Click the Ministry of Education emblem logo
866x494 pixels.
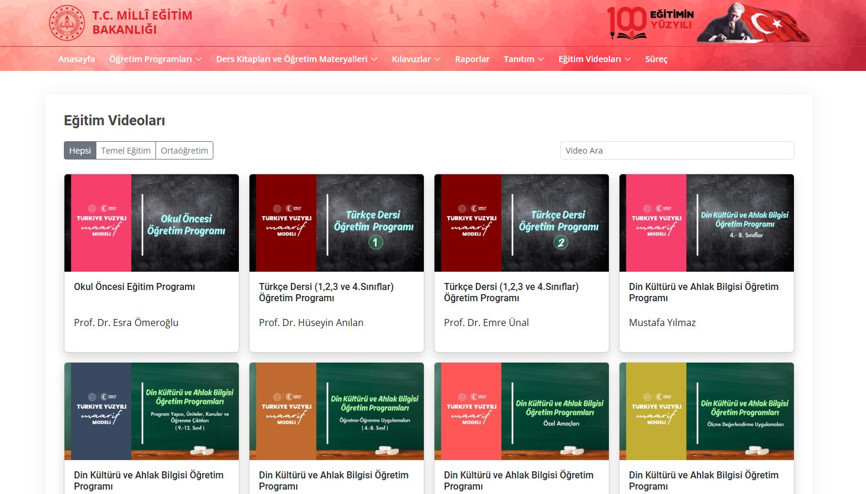point(67,22)
